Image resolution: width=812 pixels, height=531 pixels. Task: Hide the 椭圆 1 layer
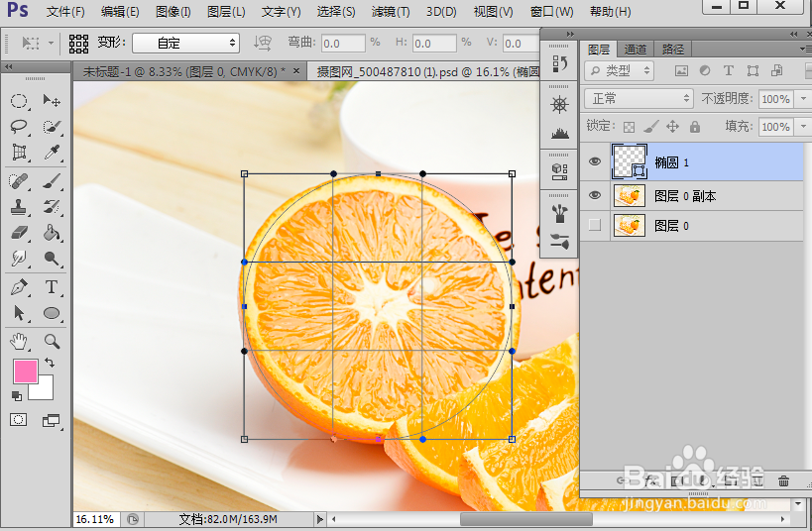coord(595,161)
